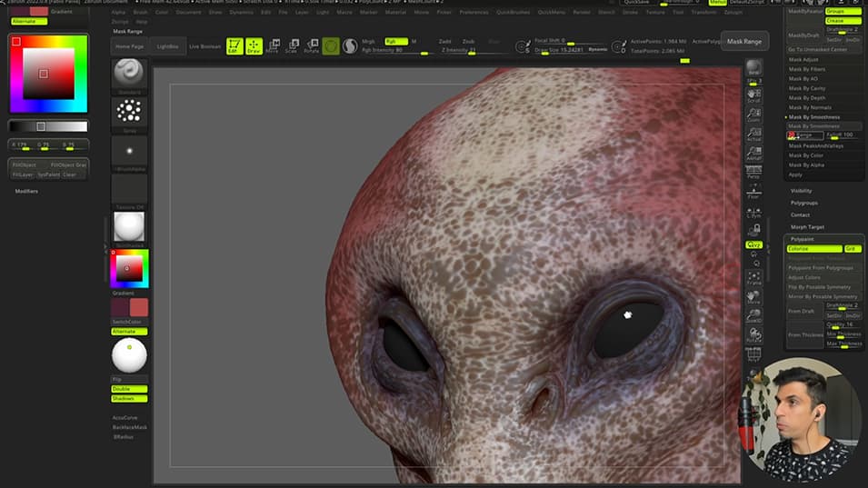868x488 pixels.
Task: Toggle Alternate in the middle color panel
Action: pyautogui.click(x=129, y=332)
